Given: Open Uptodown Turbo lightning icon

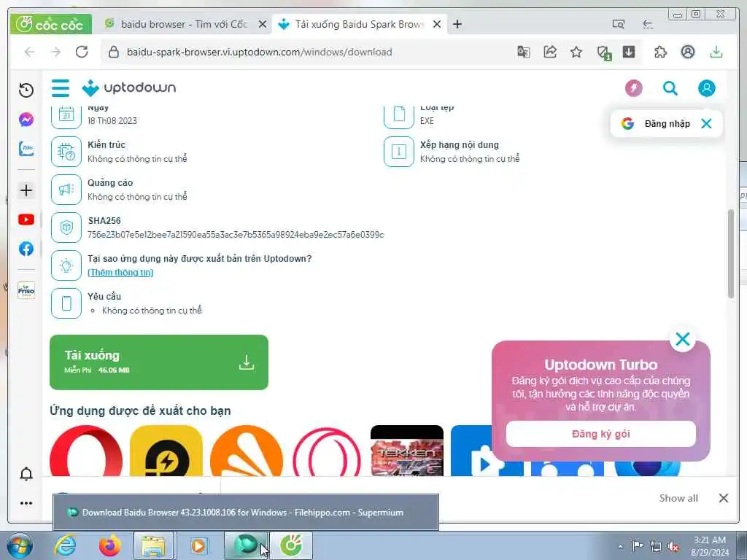Looking at the screenshot, I should [x=634, y=87].
